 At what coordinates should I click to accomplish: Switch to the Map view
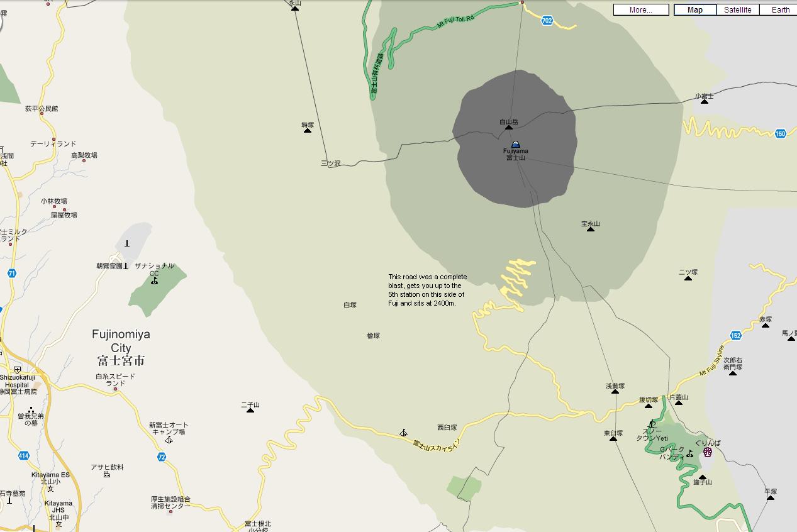(695, 9)
